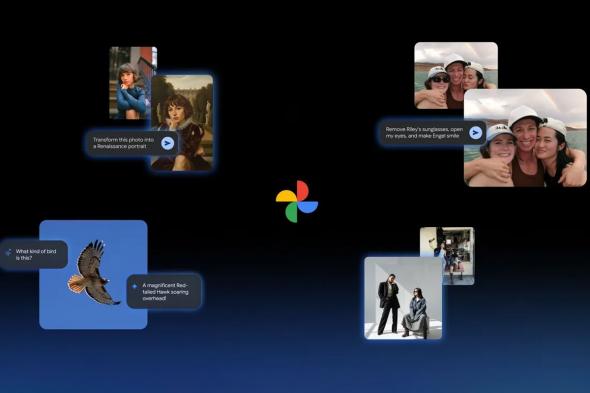Viewport: 590px width, 393px height.
Task: Click the 'A magnificent Red-tailed Hawk' answer
Action: pyautogui.click(x=165, y=292)
